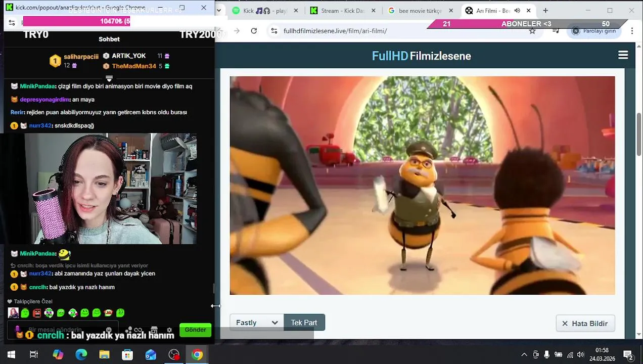Viewport: 643px width, 364px height.
Task: Open Microsoft Edge from the taskbar
Action: [x=81, y=354]
